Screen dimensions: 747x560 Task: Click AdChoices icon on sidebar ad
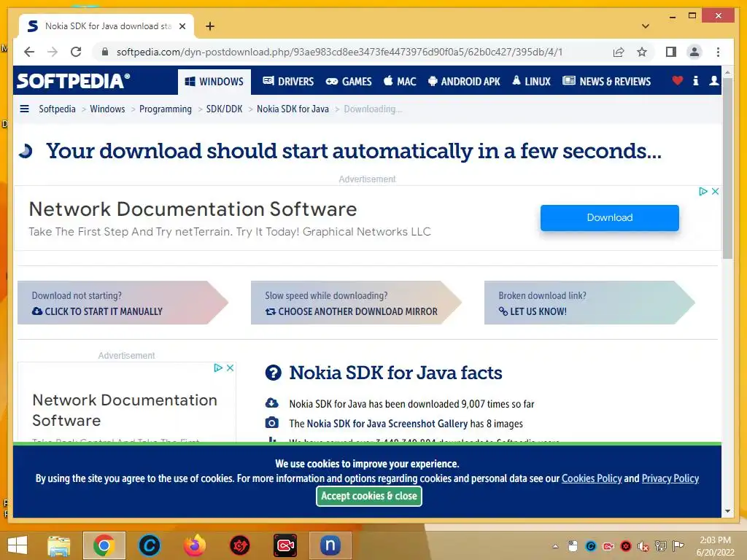(218, 368)
